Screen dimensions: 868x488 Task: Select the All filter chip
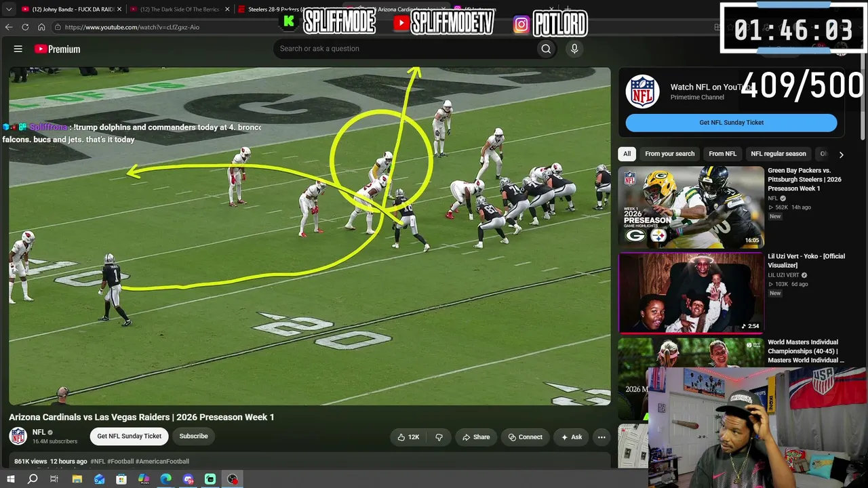(x=627, y=154)
